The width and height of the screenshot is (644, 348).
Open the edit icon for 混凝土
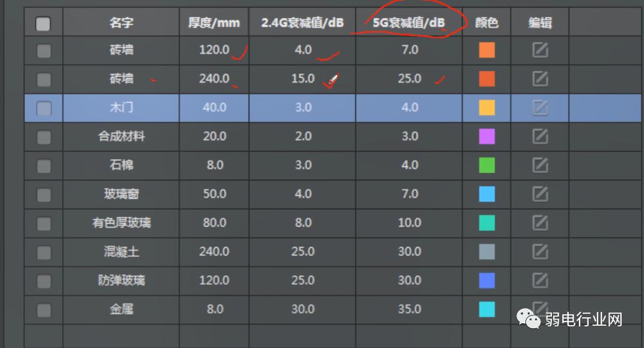540,252
